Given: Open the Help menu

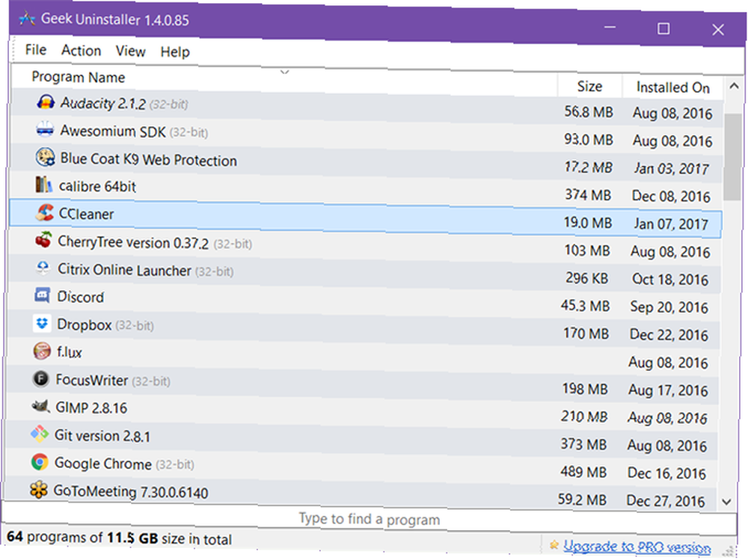Looking at the screenshot, I should (x=175, y=52).
